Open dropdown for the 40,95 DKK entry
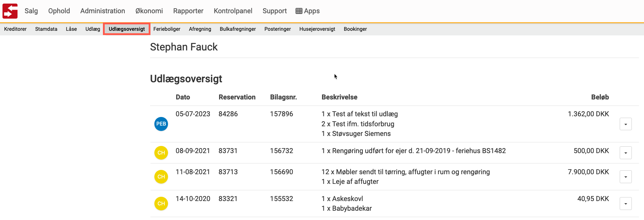Viewport: 644px width, 220px height. tap(625, 204)
